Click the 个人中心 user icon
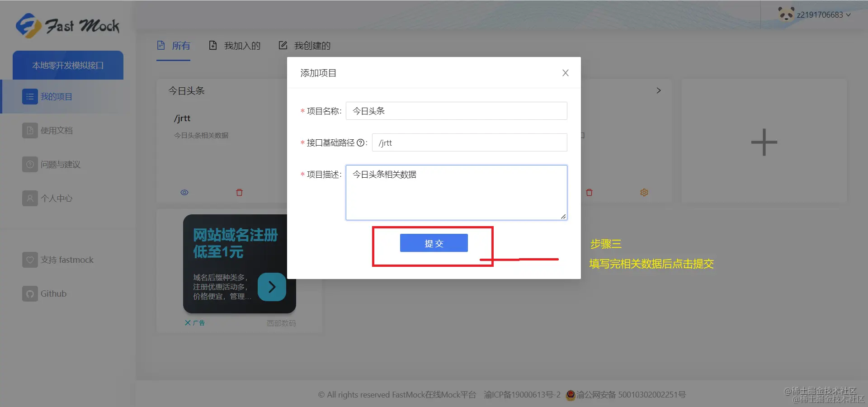 click(x=30, y=198)
